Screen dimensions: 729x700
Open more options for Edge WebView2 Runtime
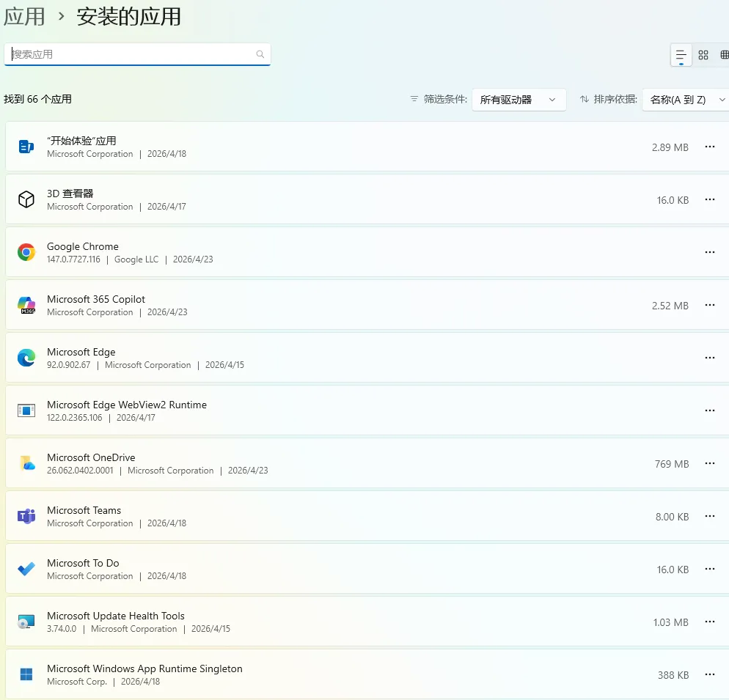710,410
